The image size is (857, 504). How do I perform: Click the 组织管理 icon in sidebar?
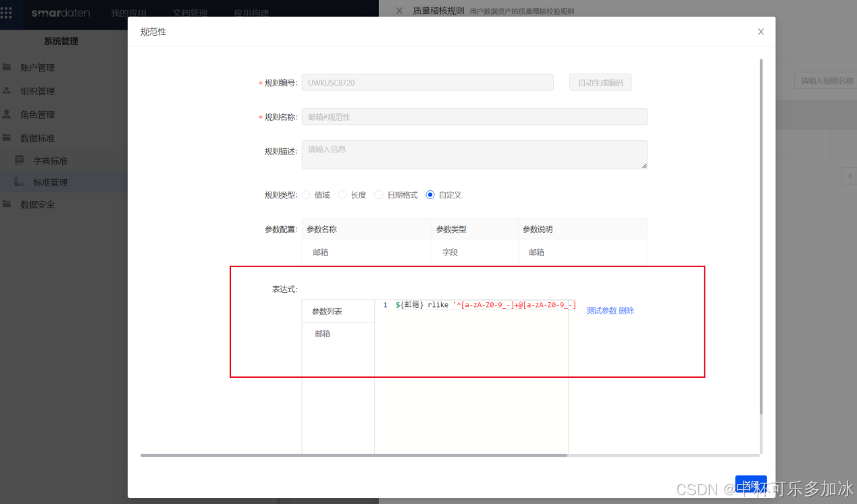(x=7, y=90)
